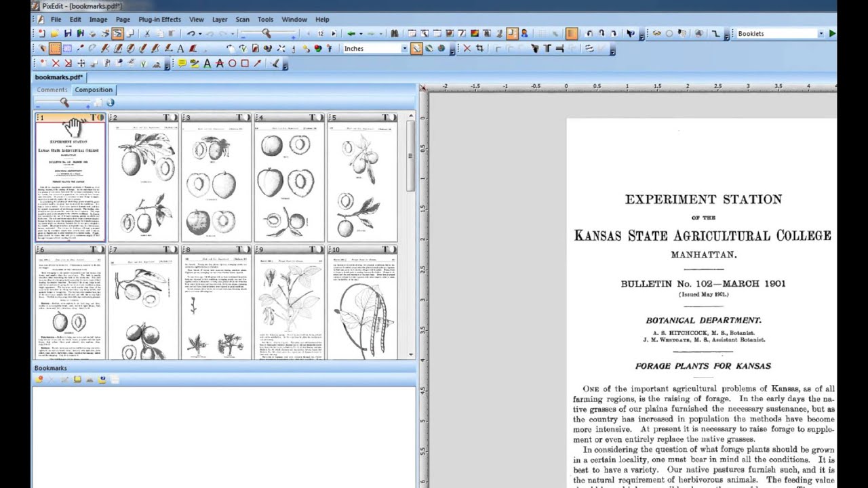Click the red X delete icon beside crop

467,48
